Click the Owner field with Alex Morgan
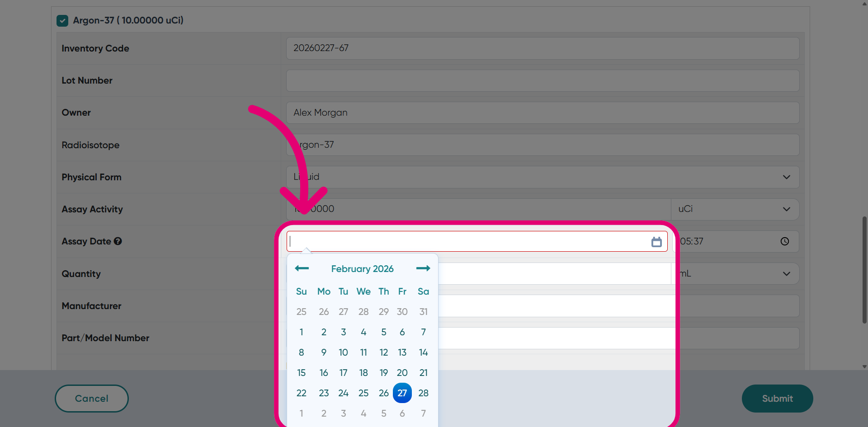The image size is (868, 427). click(x=542, y=113)
